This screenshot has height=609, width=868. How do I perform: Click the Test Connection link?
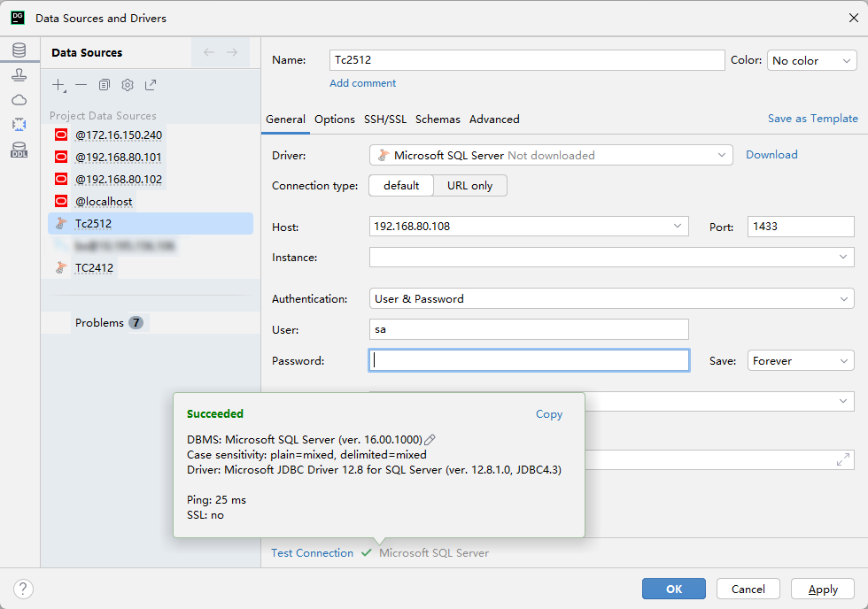(x=312, y=553)
